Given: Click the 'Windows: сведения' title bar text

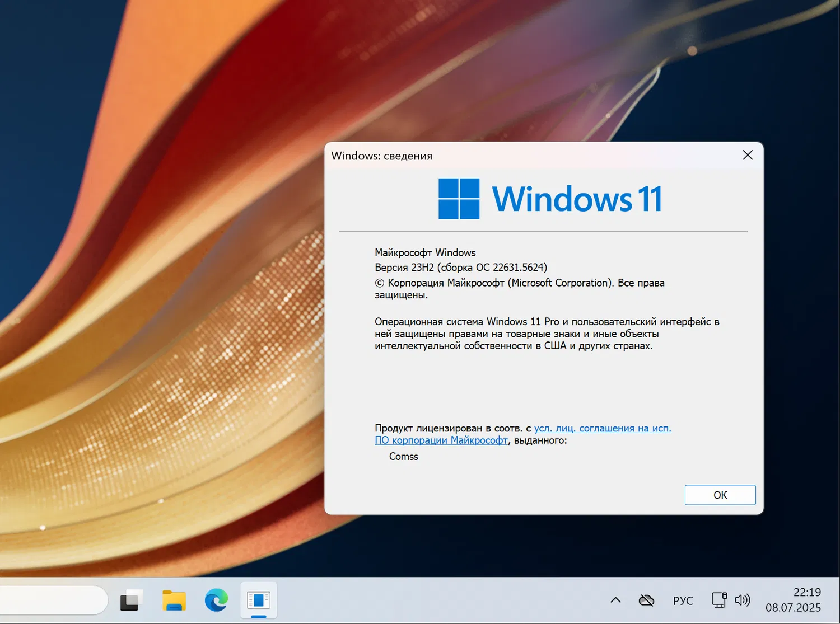Looking at the screenshot, I should [x=381, y=156].
